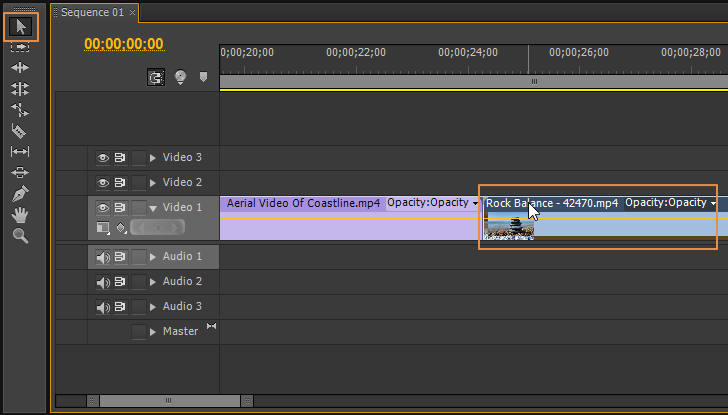Select the Slide tool
This screenshot has width=728, height=415.
(20, 172)
